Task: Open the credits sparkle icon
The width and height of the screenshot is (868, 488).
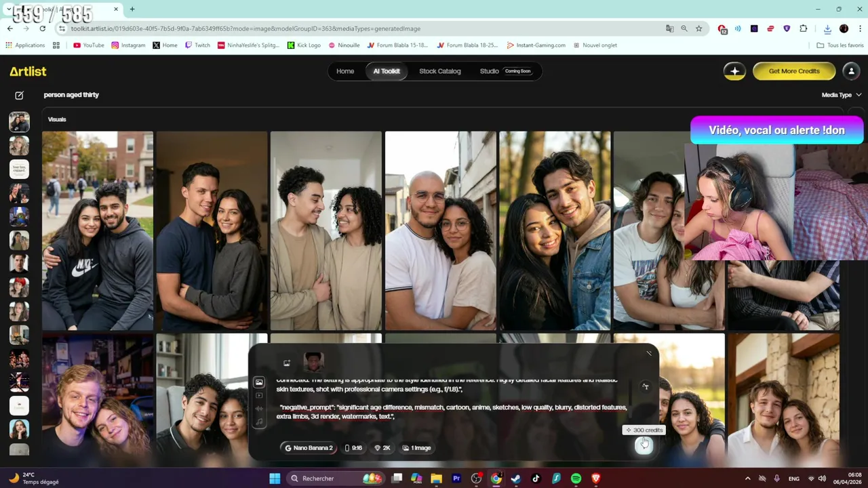Action: (734, 71)
